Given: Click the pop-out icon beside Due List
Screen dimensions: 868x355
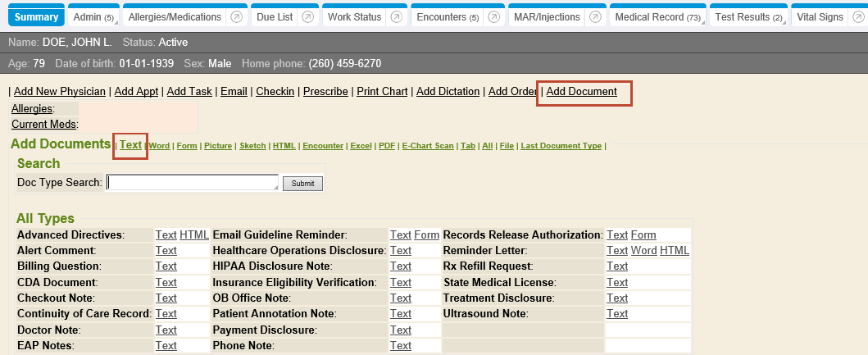Looking at the screenshot, I should tap(307, 17).
